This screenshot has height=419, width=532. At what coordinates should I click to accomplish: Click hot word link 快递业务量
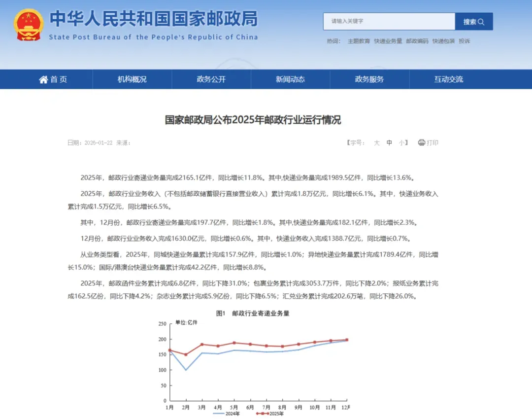coord(388,41)
